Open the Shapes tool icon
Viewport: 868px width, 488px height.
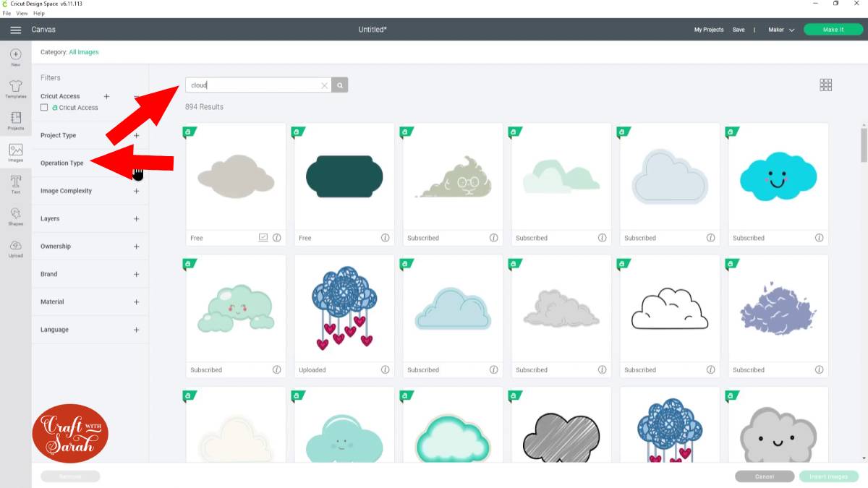(x=16, y=216)
